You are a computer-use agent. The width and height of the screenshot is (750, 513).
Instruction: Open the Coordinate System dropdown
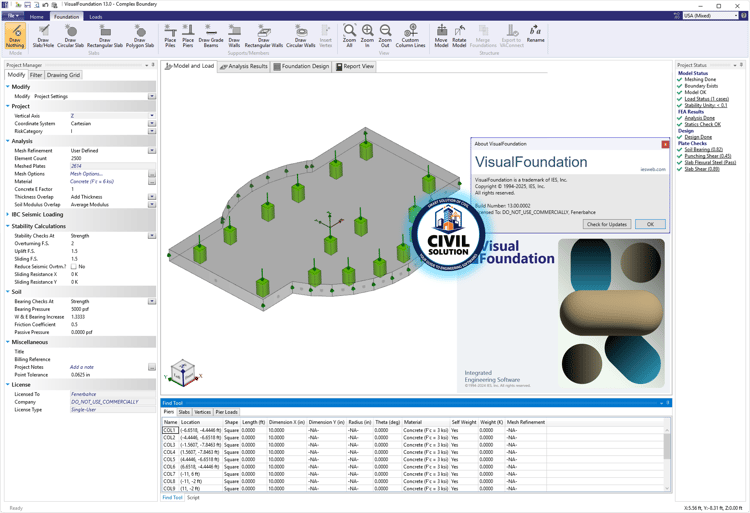(x=152, y=123)
